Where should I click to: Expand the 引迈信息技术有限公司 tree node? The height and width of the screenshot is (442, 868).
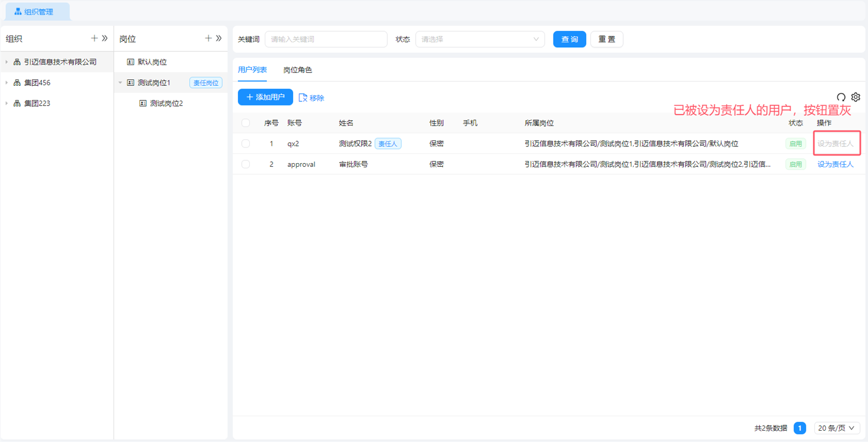coord(6,62)
